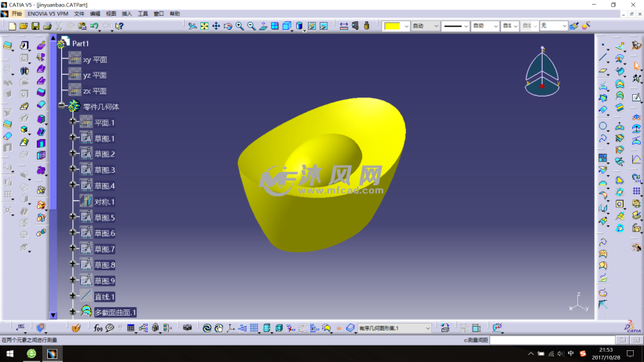
Task: Open the 文件 (File) menu
Action: pos(79,14)
